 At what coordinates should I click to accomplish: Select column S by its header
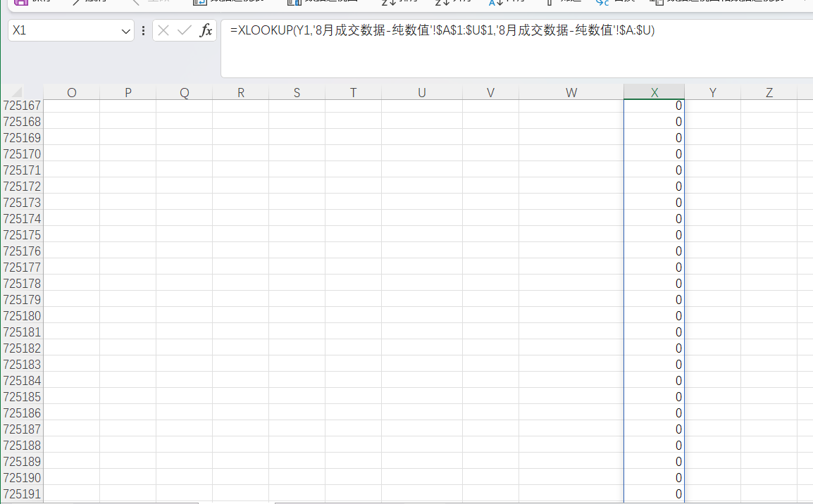[297, 92]
